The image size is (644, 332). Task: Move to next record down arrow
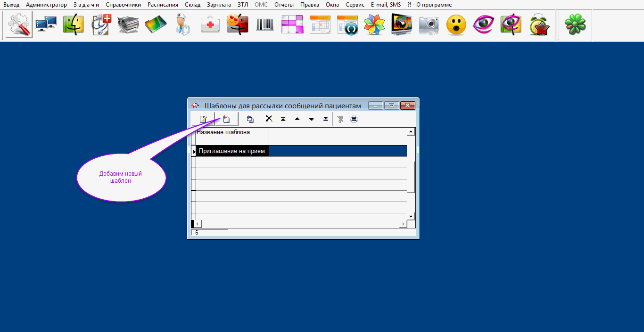(311, 119)
